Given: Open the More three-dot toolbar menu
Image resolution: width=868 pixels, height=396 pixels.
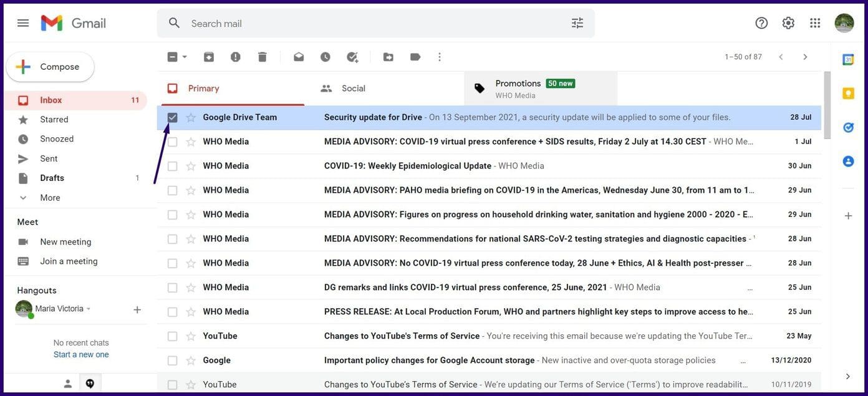Looking at the screenshot, I should [x=440, y=57].
